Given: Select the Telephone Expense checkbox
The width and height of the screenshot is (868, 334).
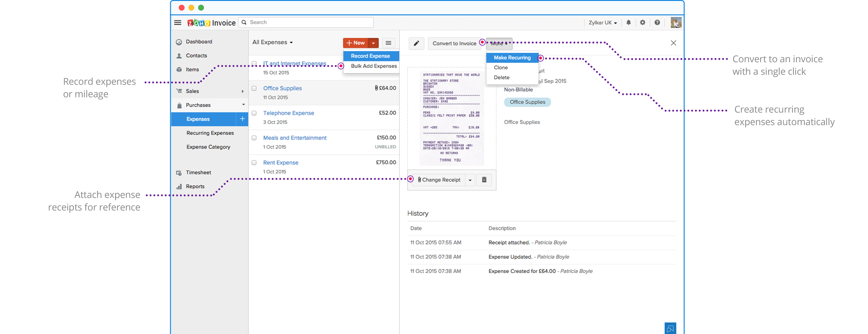Looking at the screenshot, I should (254, 113).
